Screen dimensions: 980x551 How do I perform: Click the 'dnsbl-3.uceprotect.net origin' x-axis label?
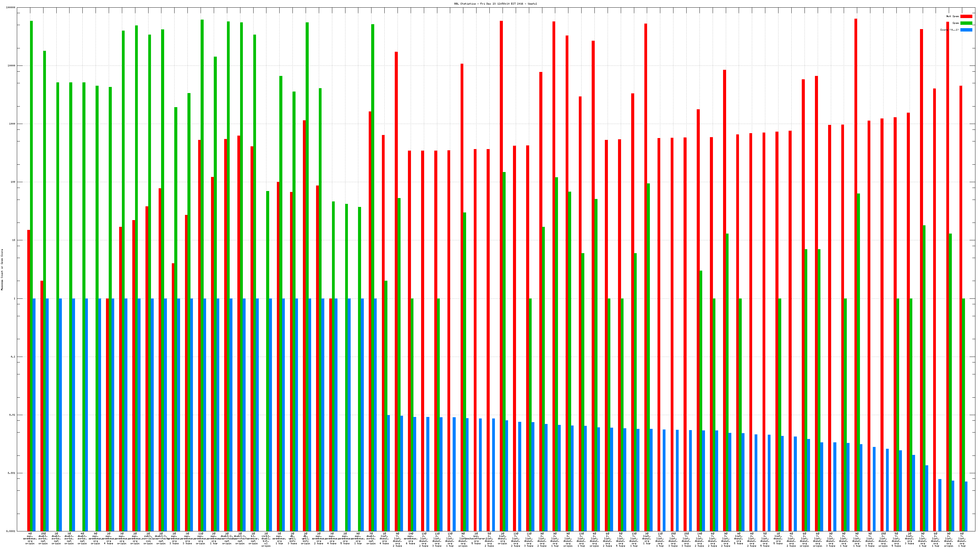point(161,538)
